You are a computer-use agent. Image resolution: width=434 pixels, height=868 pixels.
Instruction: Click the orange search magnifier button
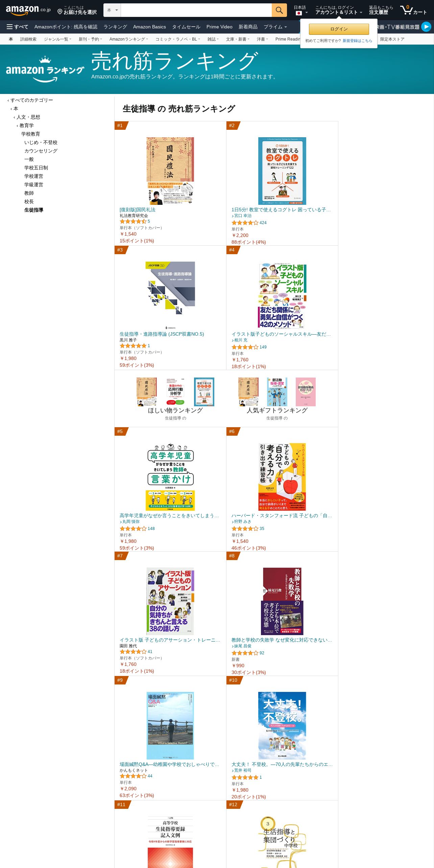(279, 10)
